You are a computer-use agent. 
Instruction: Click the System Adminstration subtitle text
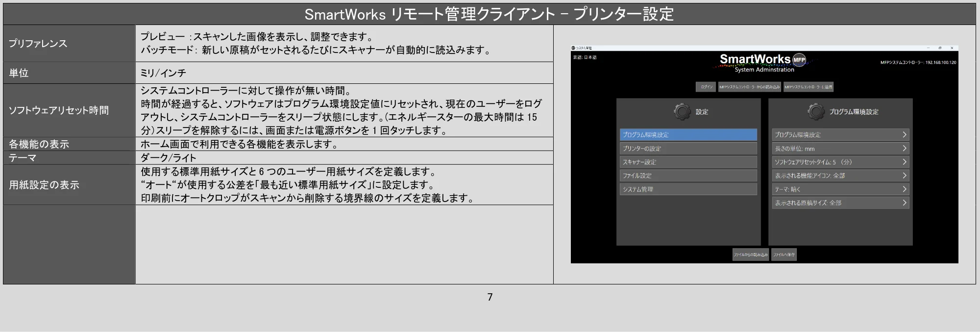tap(764, 70)
